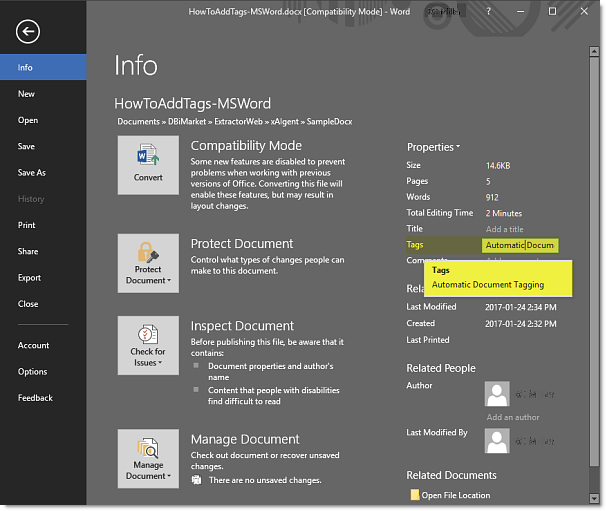Click the Last Printed label
This screenshot has height=511, width=606.
[x=427, y=340]
